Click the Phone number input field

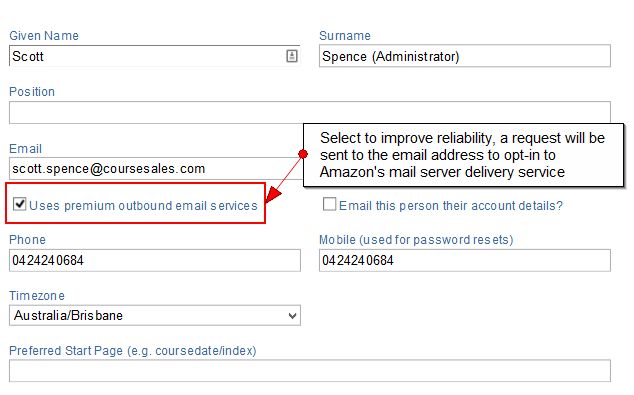155,260
